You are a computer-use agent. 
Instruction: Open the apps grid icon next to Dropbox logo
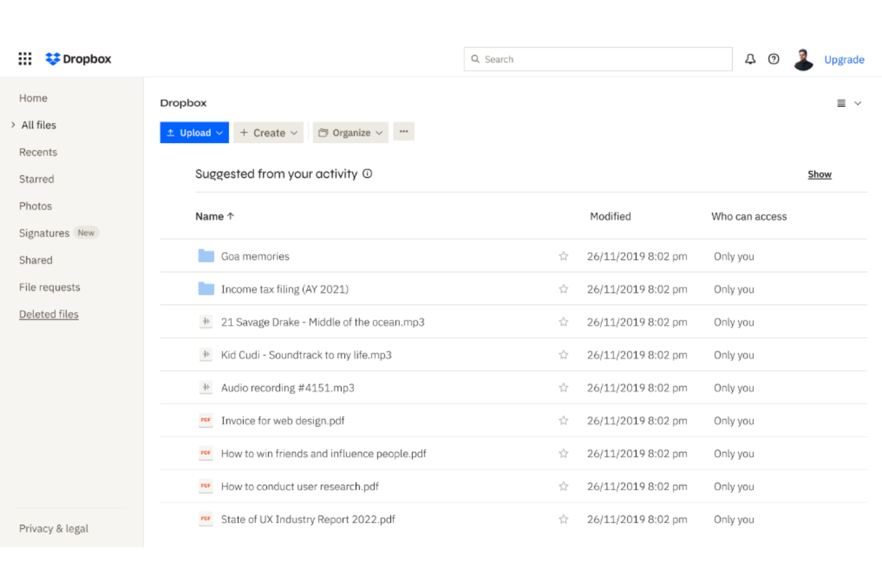coord(24,58)
